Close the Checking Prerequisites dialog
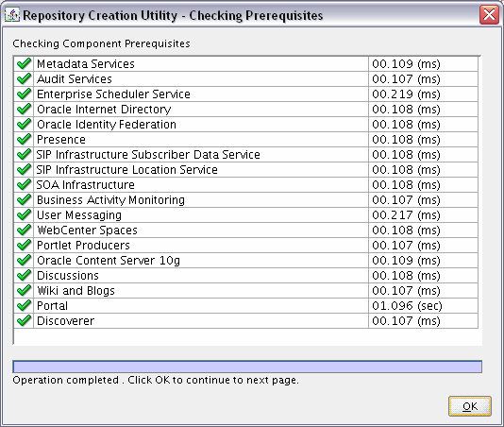Image resolution: width=504 pixels, height=427 pixels. [489, 15]
